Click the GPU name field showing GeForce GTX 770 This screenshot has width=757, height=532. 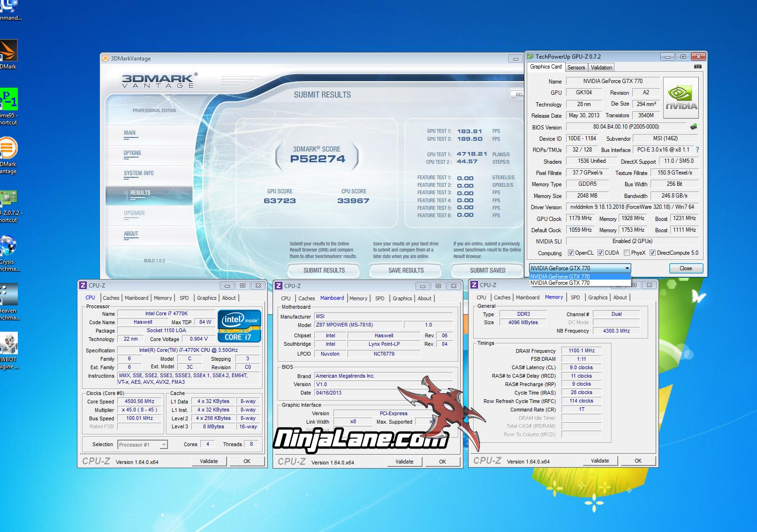tap(613, 81)
